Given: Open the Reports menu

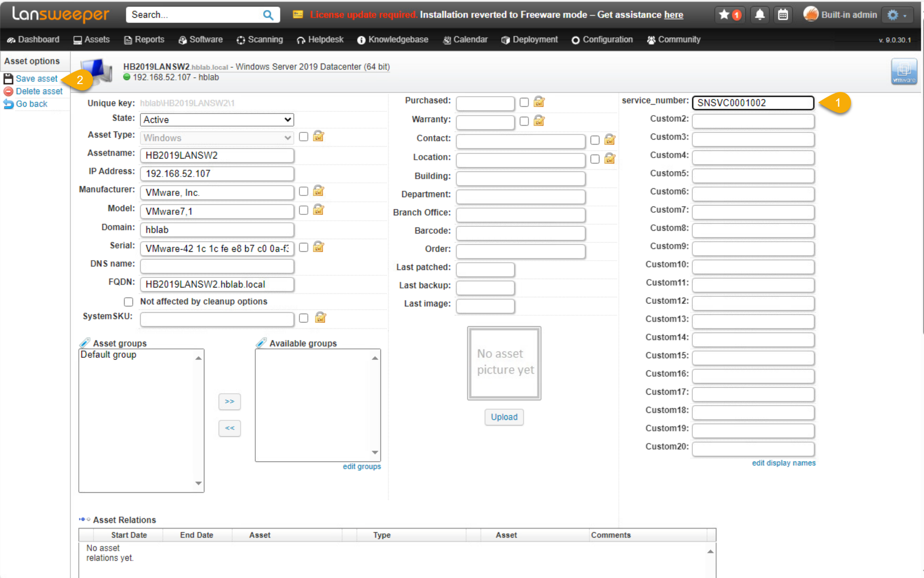Looking at the screenshot, I should pos(144,39).
